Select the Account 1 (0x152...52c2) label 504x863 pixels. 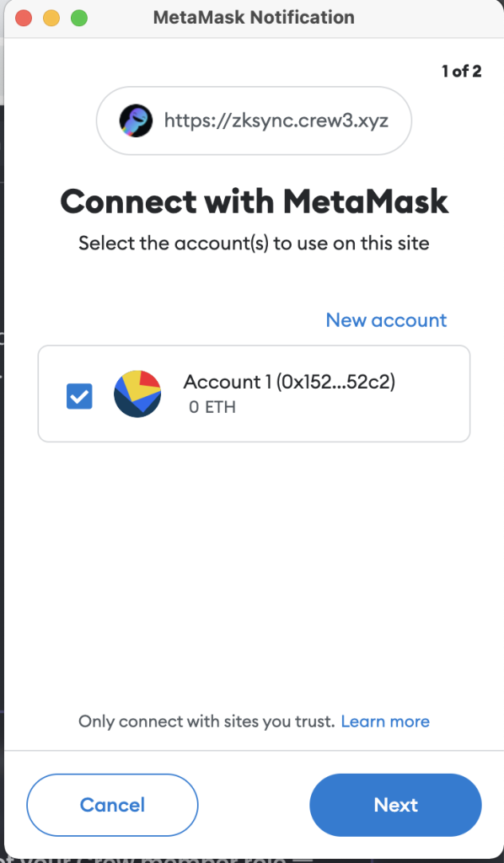(289, 382)
